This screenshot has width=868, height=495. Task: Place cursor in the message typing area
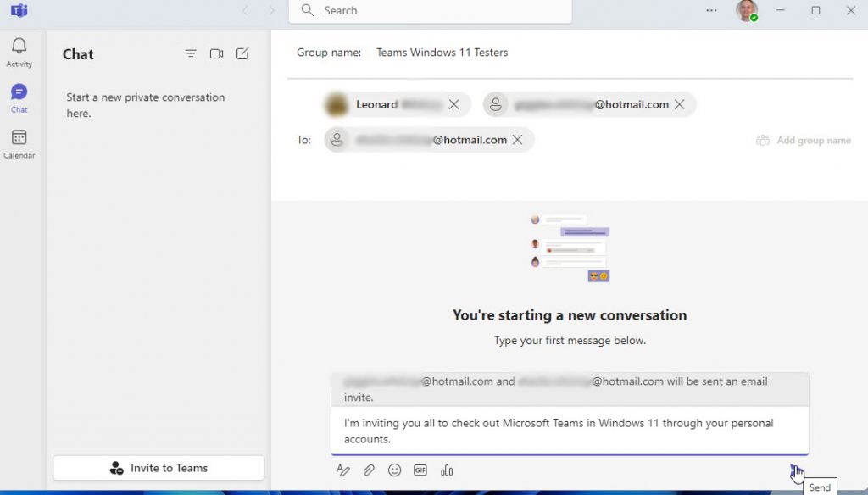click(x=568, y=431)
